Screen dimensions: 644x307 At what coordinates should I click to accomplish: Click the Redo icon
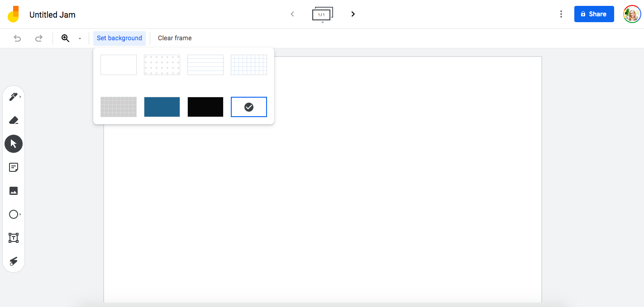pos(39,38)
